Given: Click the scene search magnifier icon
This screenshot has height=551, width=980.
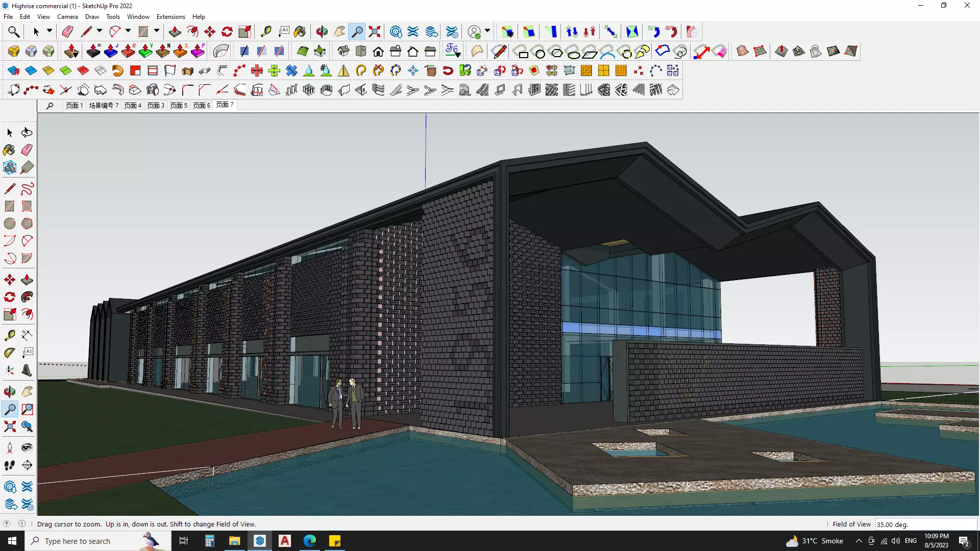Looking at the screenshot, I should pyautogui.click(x=50, y=106).
